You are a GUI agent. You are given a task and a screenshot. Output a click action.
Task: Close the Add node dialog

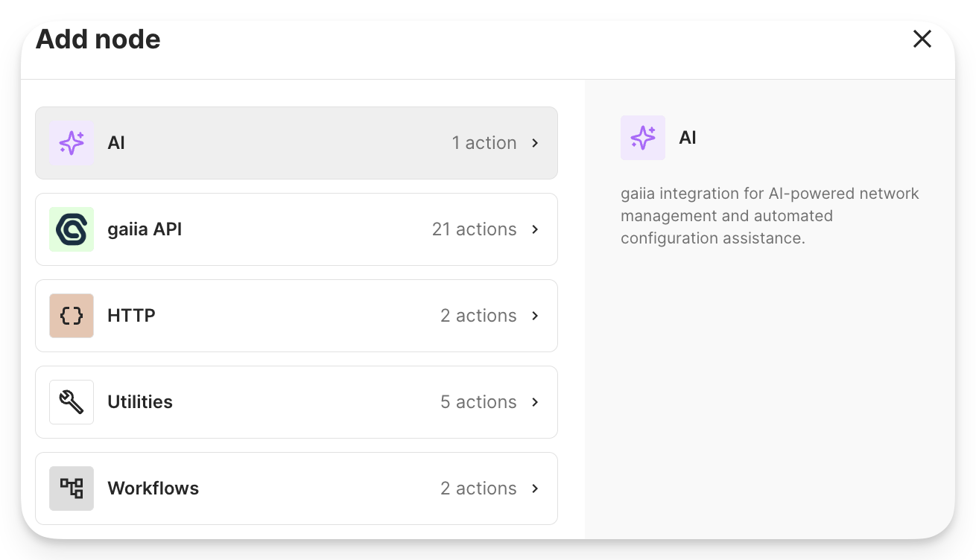(922, 39)
